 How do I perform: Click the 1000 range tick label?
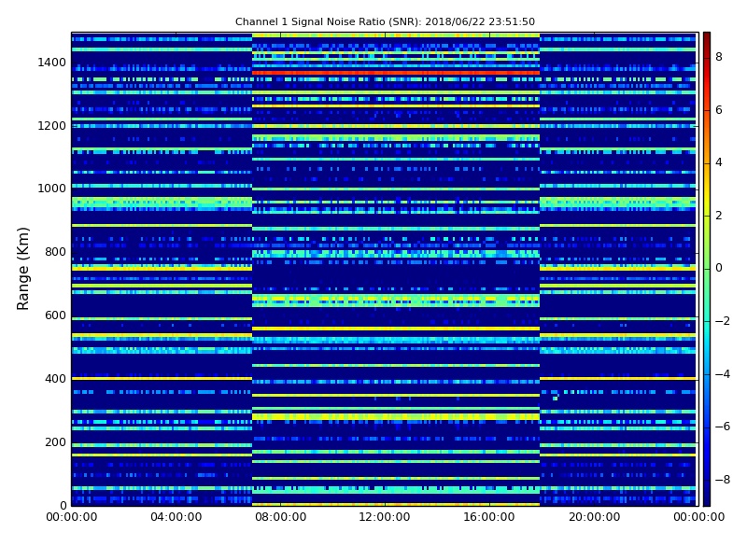tap(52, 189)
